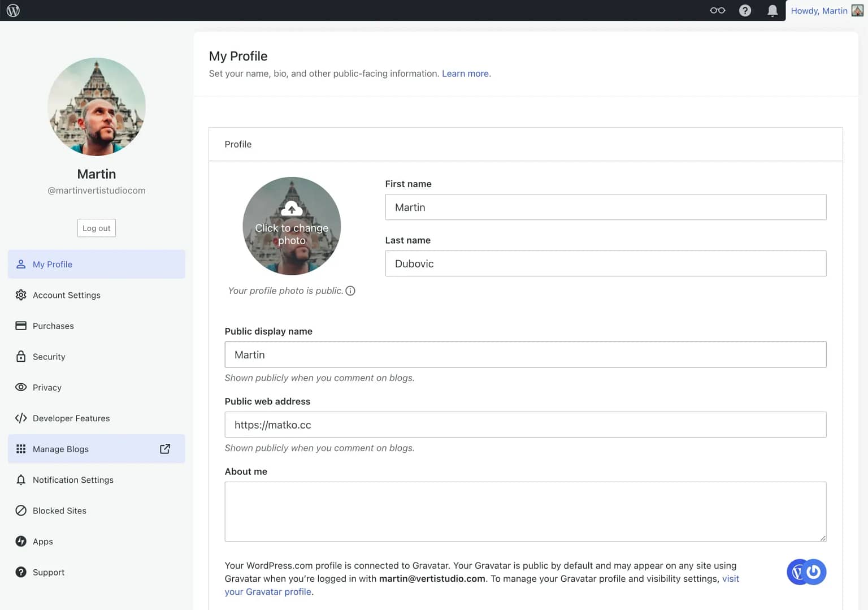Click the small avatar next to Howdy, Martin
The width and height of the screenshot is (868, 610).
tap(857, 10)
